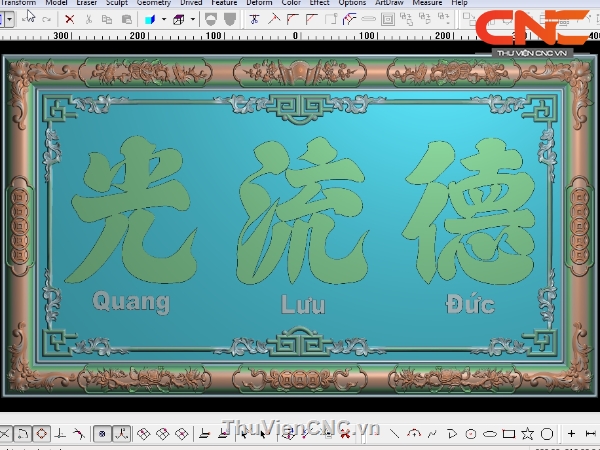Click the scissors cut icon
The height and width of the screenshot is (450, 600).
click(89, 19)
